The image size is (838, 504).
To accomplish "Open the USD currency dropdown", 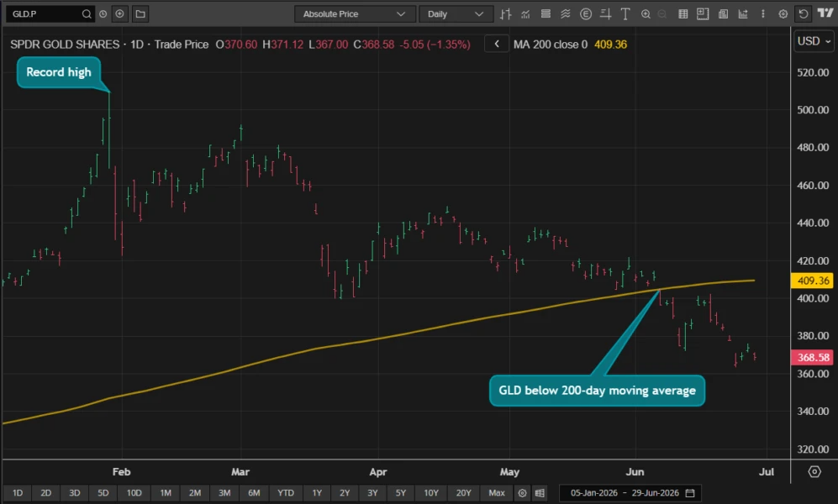I will pos(814,41).
